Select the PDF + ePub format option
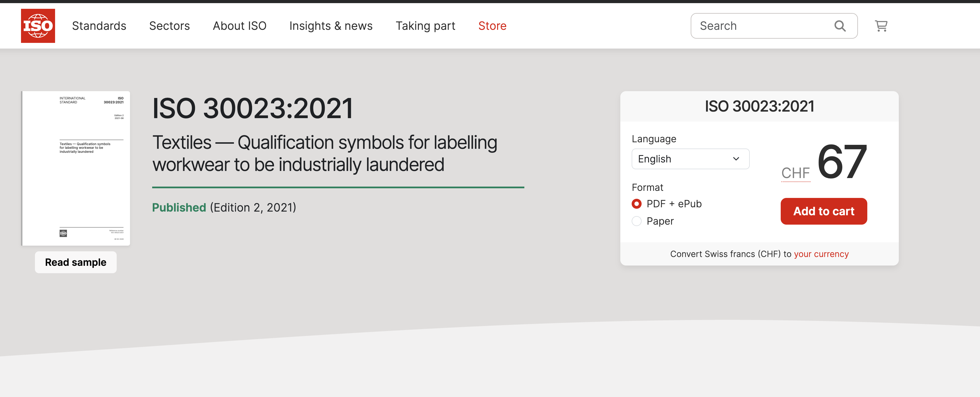 pos(636,204)
